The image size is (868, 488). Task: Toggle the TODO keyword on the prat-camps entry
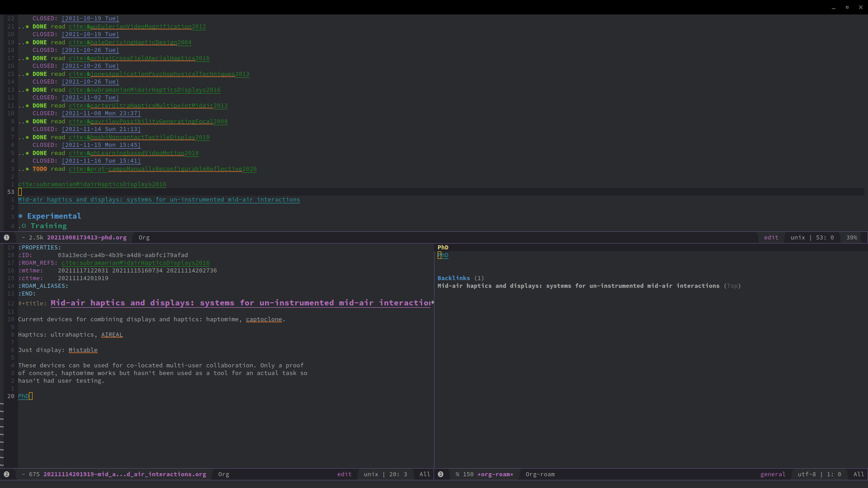click(40, 169)
